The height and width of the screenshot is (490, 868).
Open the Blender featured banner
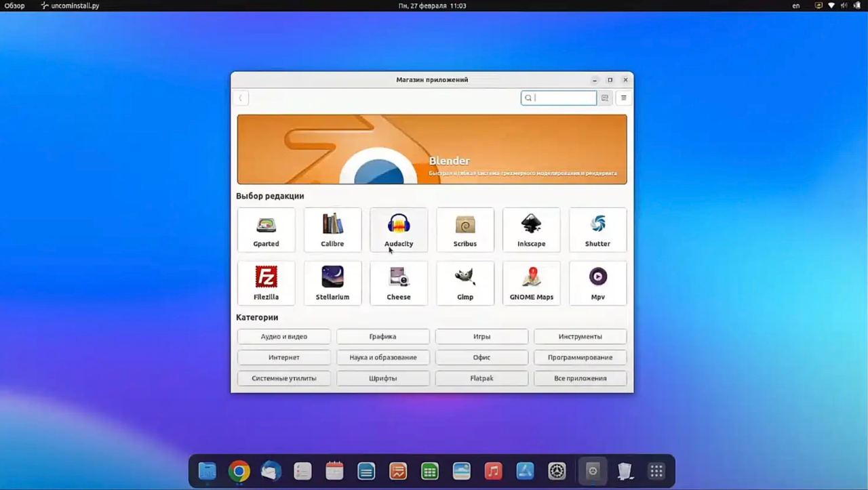point(432,149)
